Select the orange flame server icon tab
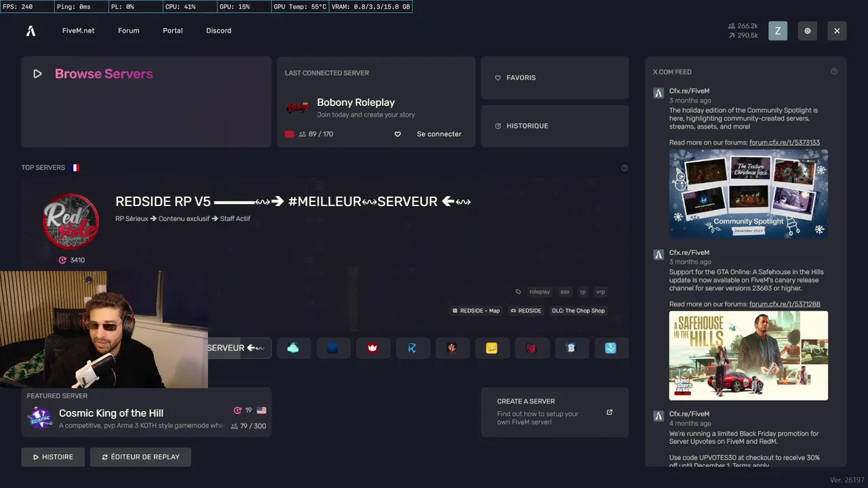 [452, 348]
